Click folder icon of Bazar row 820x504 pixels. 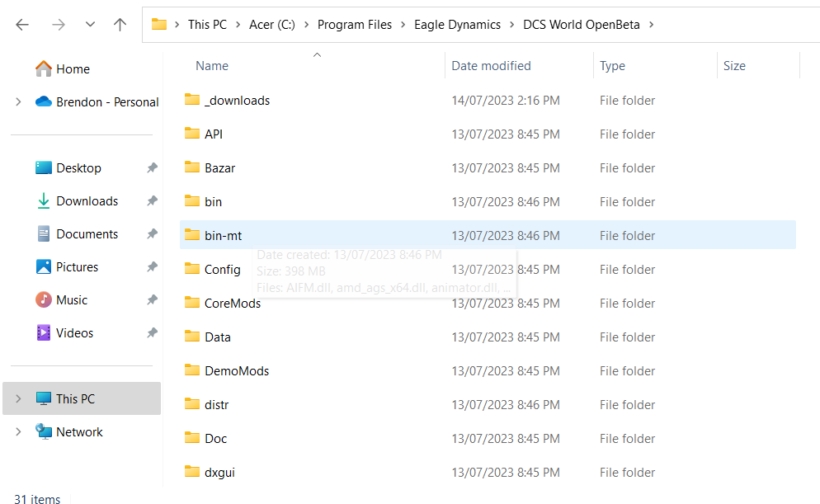[192, 167]
